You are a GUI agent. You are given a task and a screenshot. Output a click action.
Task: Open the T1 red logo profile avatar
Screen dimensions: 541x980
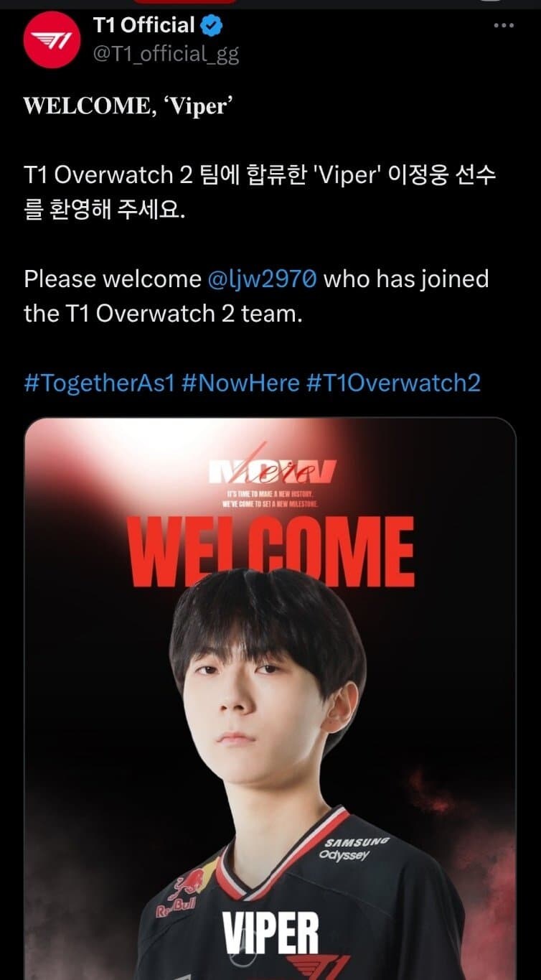[51, 41]
